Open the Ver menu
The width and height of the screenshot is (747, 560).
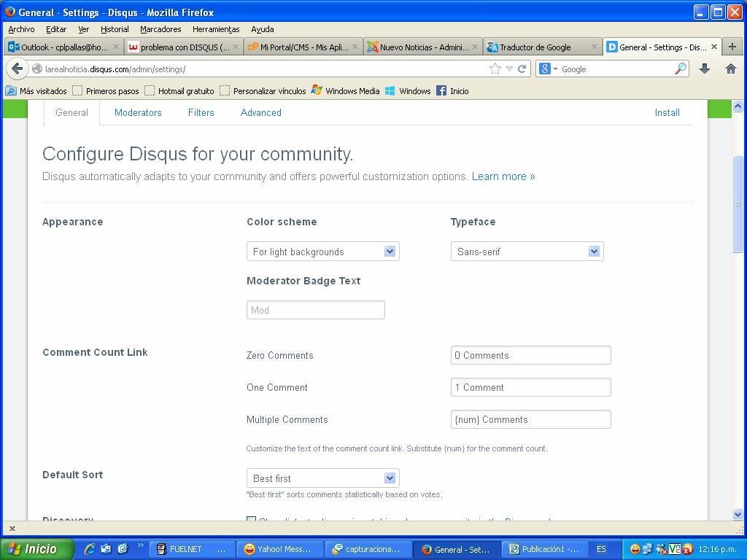tap(84, 29)
